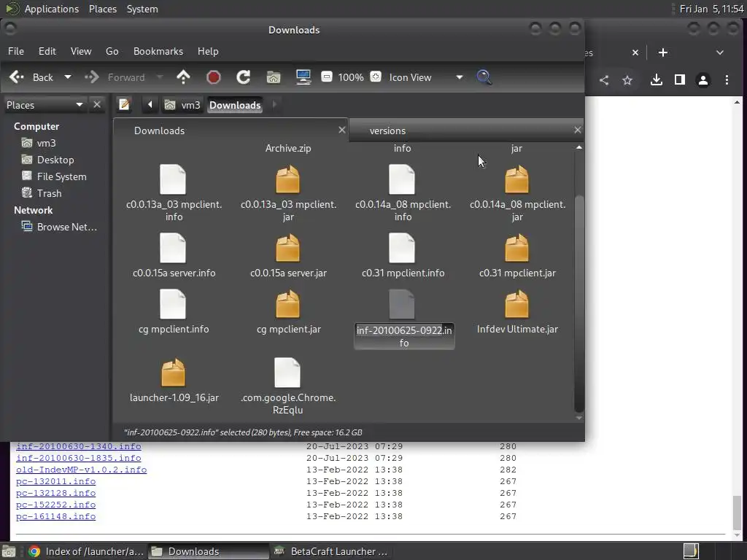Open Chrome profile icon
The height and width of the screenshot is (560, 747).
[x=703, y=80]
